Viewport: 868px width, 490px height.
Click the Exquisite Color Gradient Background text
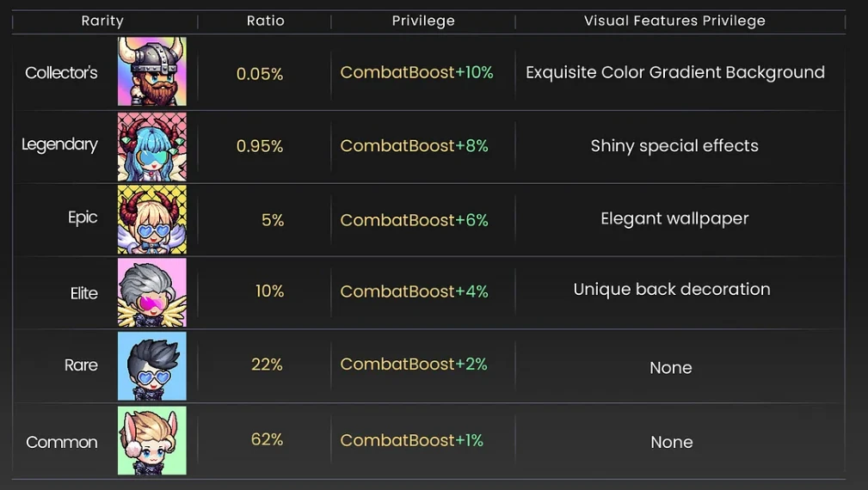(674, 72)
